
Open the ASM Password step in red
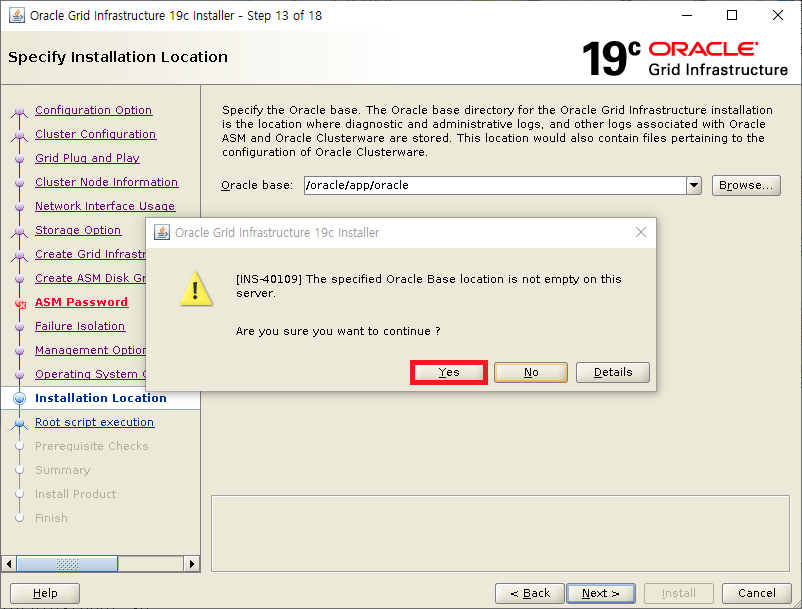tap(81, 302)
